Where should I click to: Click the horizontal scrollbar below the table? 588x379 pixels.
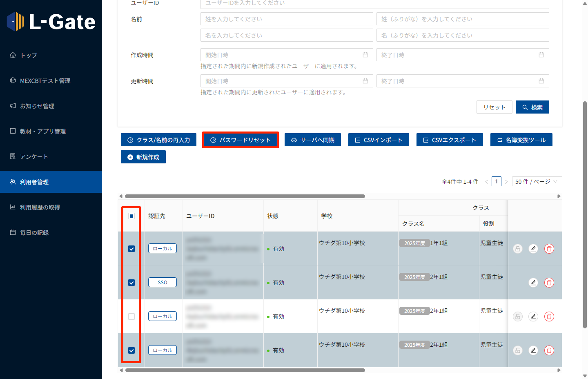tap(245, 370)
